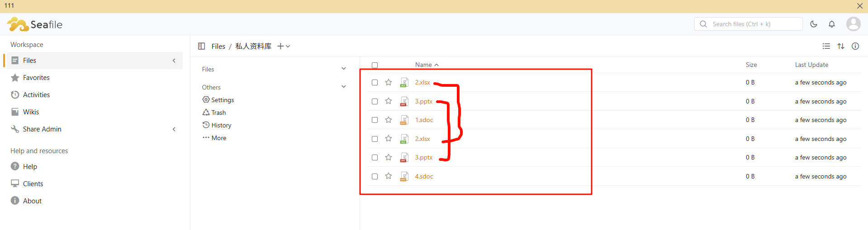Check the box for 4.sdoc
The width and height of the screenshot is (868, 230).
coord(375,176)
